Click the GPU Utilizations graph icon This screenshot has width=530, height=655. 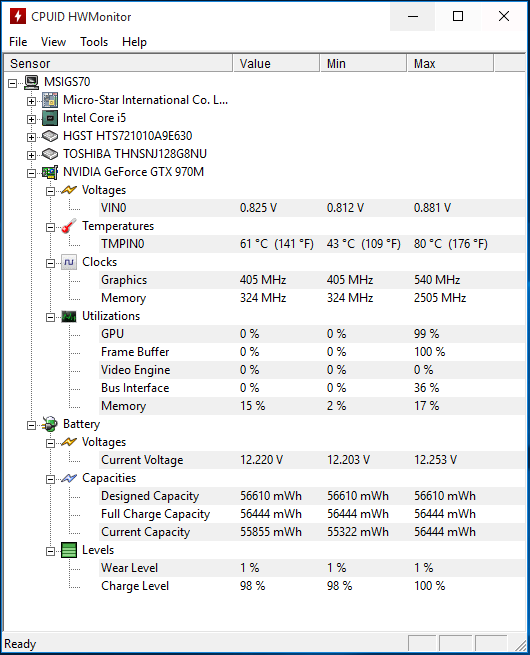click(x=69, y=316)
